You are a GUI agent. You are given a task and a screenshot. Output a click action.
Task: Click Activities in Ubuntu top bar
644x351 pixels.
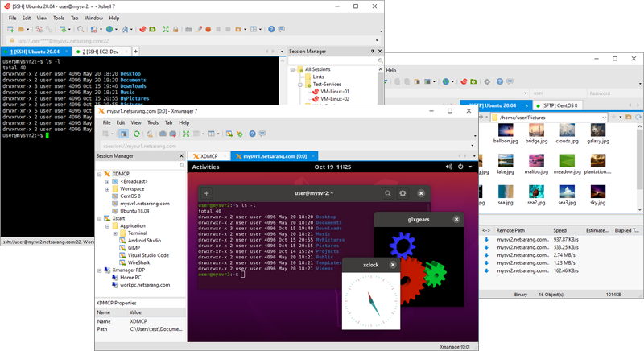coord(206,167)
